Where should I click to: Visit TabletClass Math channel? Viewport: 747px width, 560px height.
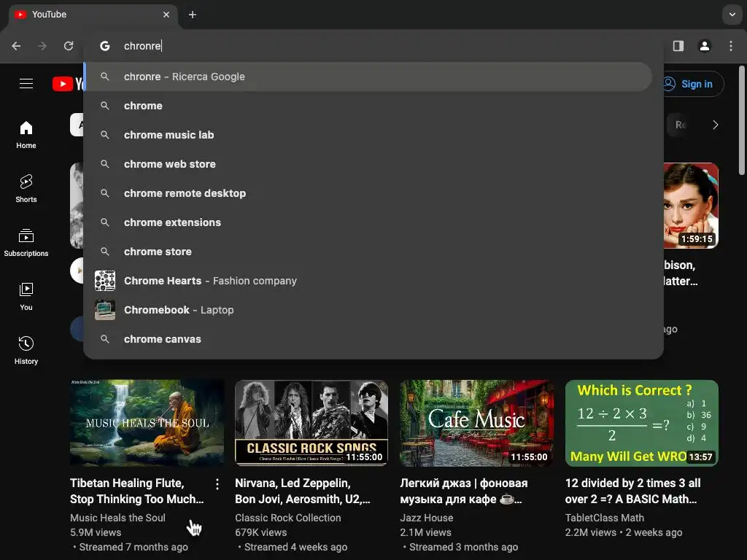[x=605, y=518]
